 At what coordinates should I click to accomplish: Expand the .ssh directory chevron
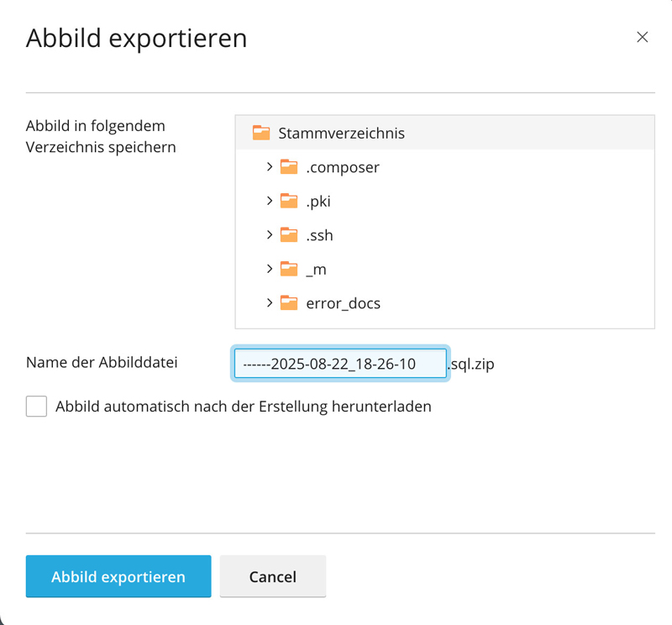(270, 235)
